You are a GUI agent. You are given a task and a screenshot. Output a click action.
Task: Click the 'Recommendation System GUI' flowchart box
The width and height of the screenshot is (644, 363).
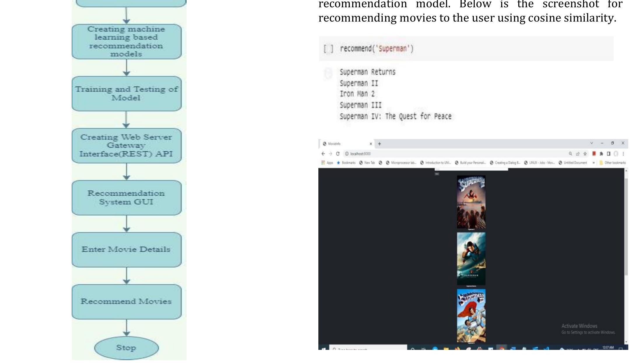(x=126, y=198)
